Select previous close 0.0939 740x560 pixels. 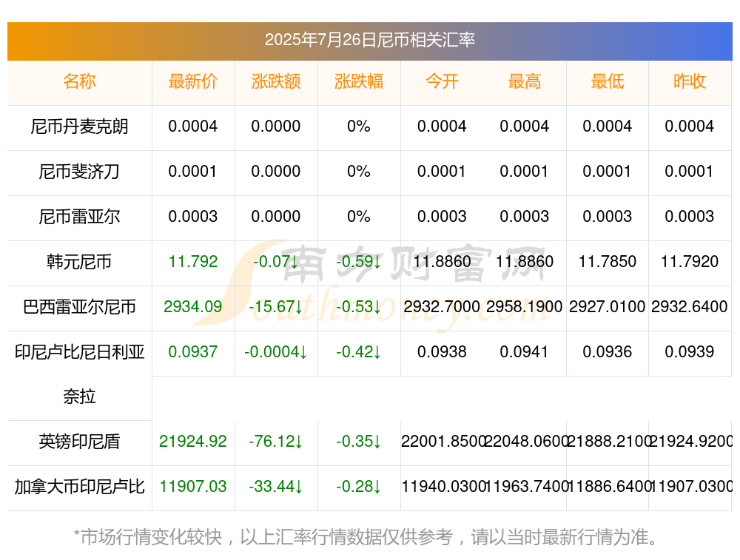click(690, 352)
